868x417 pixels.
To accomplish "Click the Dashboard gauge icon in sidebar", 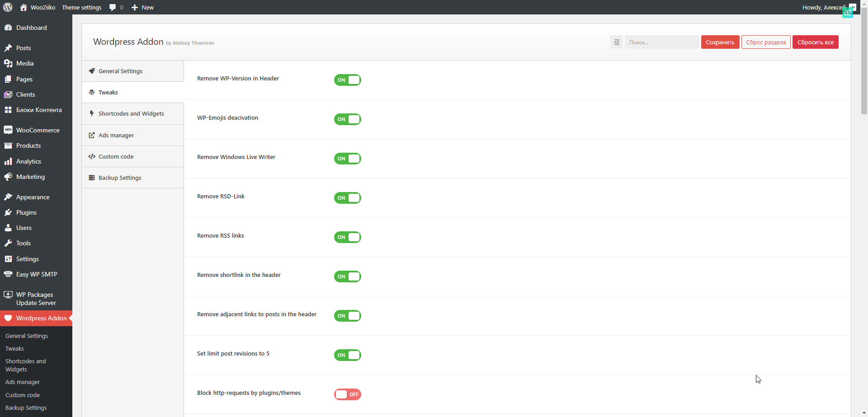I will tap(8, 28).
